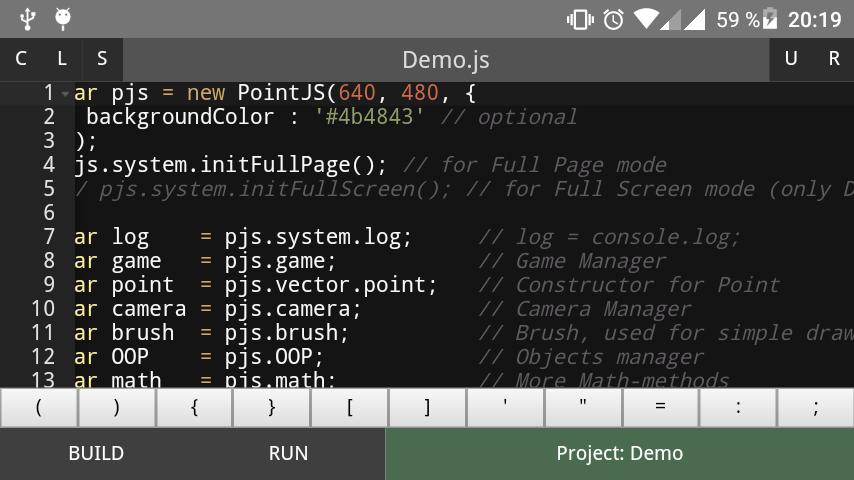Click the '// Constructor for Point' comment
Viewport: 854px width, 480px height.
tap(629, 285)
